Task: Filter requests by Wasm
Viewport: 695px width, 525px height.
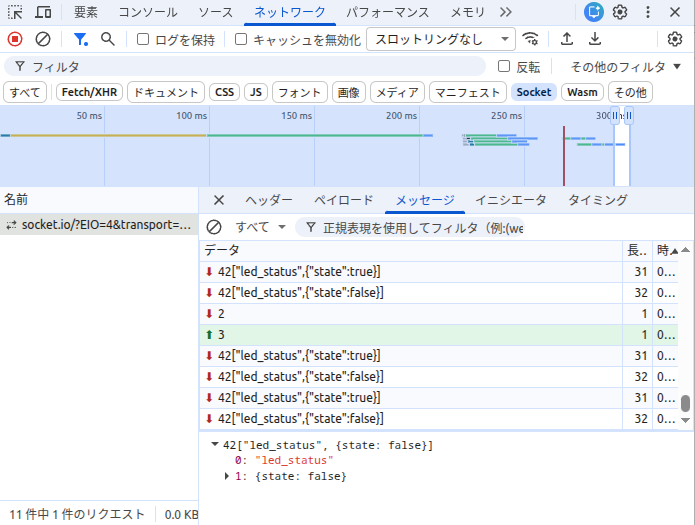Action: [x=582, y=92]
